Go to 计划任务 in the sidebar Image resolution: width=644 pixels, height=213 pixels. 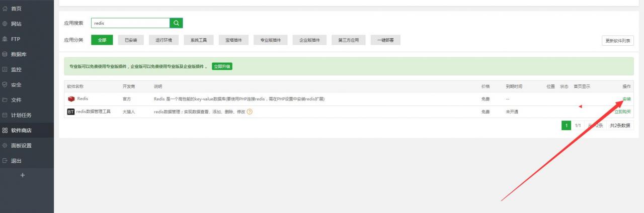click(27, 115)
